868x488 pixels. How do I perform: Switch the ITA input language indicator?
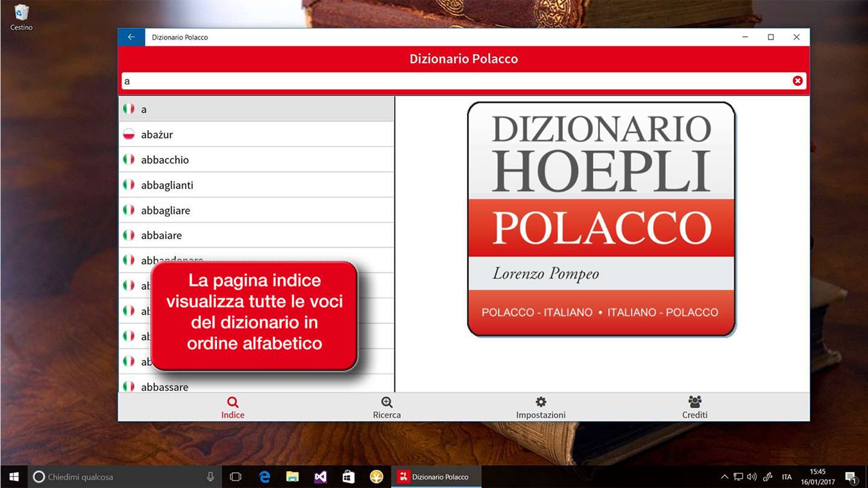[x=787, y=477]
